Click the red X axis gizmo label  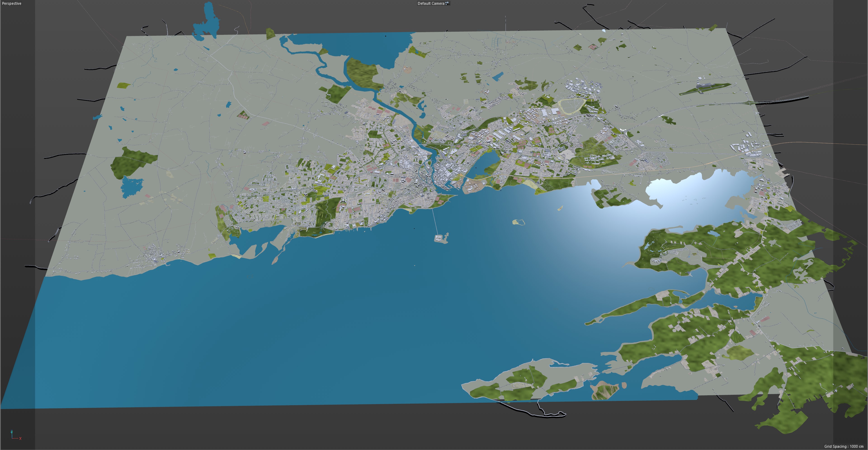point(20,438)
